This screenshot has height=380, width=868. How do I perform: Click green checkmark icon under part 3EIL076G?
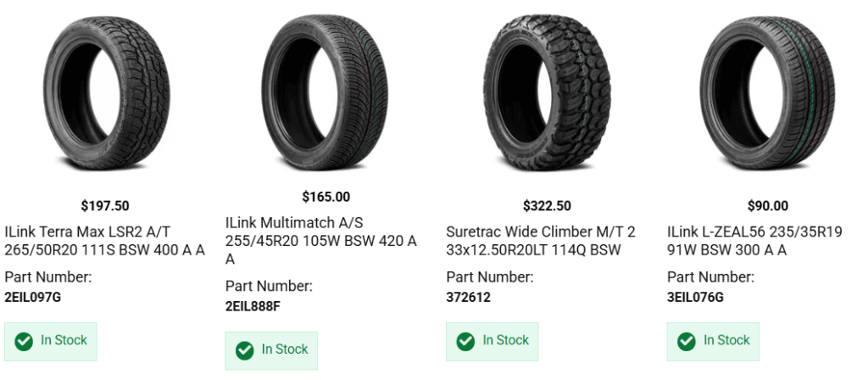687,341
